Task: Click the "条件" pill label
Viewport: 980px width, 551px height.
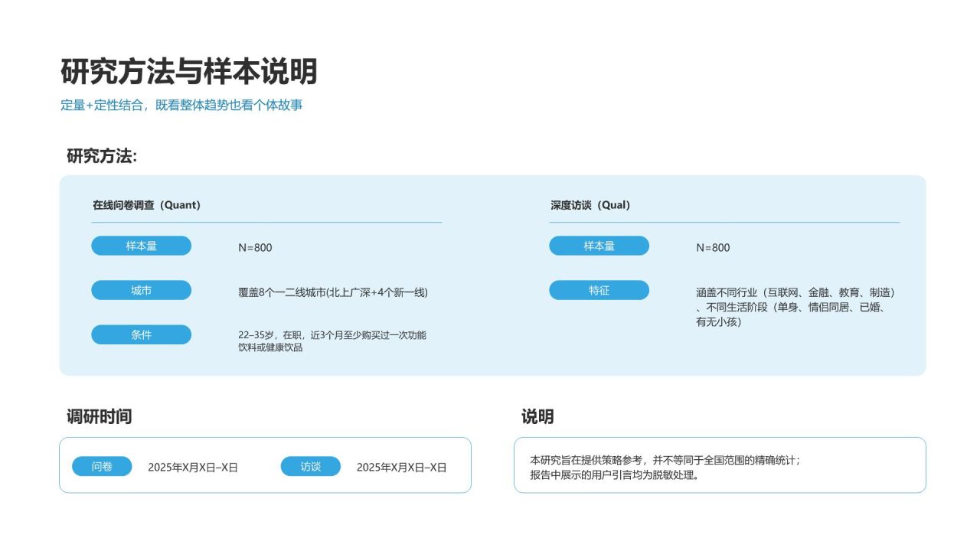Action: [142, 334]
